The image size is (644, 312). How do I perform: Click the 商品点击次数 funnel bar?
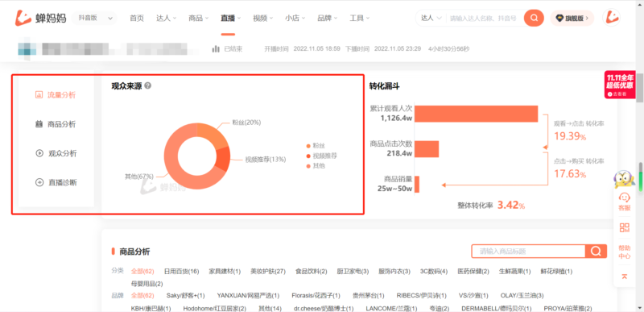coord(427,149)
